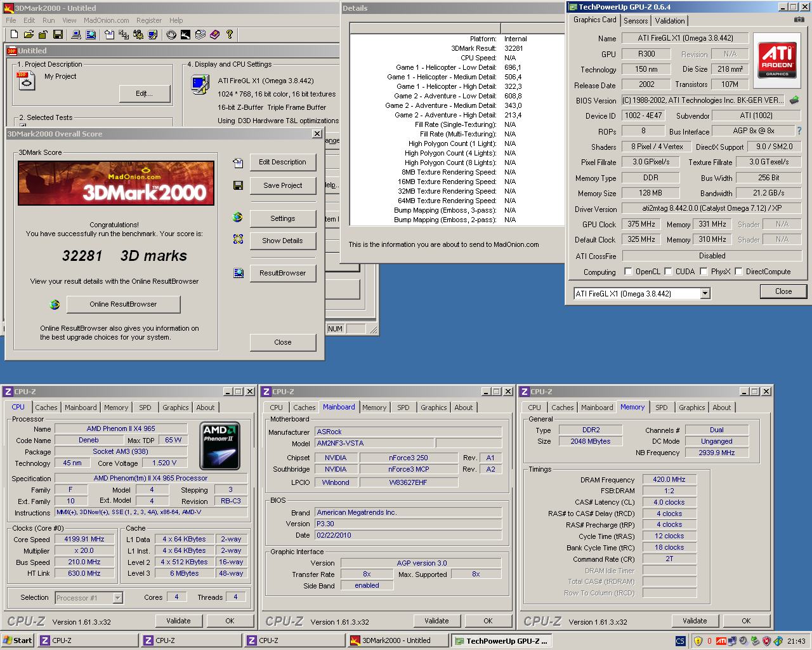This screenshot has width=812, height=650.
Task: Click the stacked pages toolbar icon
Action: point(200,34)
